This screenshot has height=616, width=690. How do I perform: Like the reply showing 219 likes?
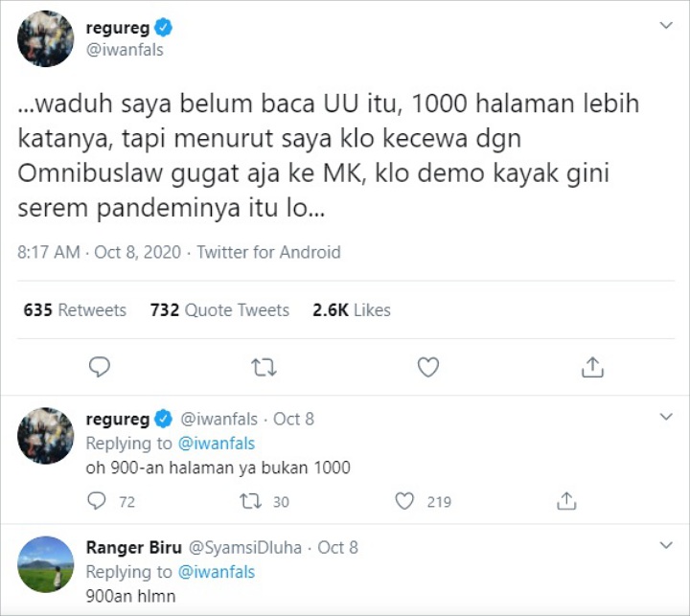tap(404, 501)
